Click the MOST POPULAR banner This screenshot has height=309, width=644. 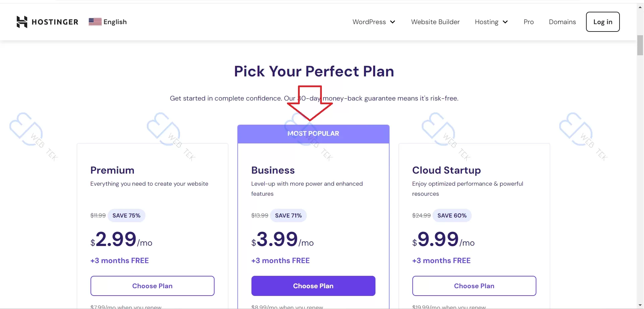(x=313, y=134)
